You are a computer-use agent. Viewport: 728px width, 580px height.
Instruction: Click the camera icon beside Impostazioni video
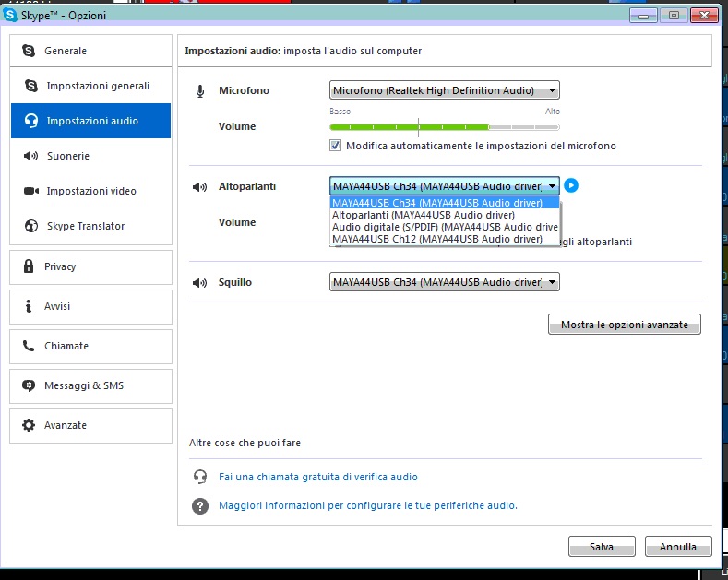pos(31,191)
